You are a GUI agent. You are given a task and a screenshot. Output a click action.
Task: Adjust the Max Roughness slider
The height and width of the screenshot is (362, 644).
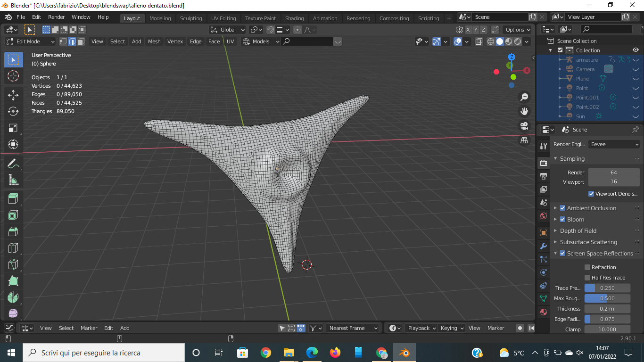pyautogui.click(x=607, y=298)
